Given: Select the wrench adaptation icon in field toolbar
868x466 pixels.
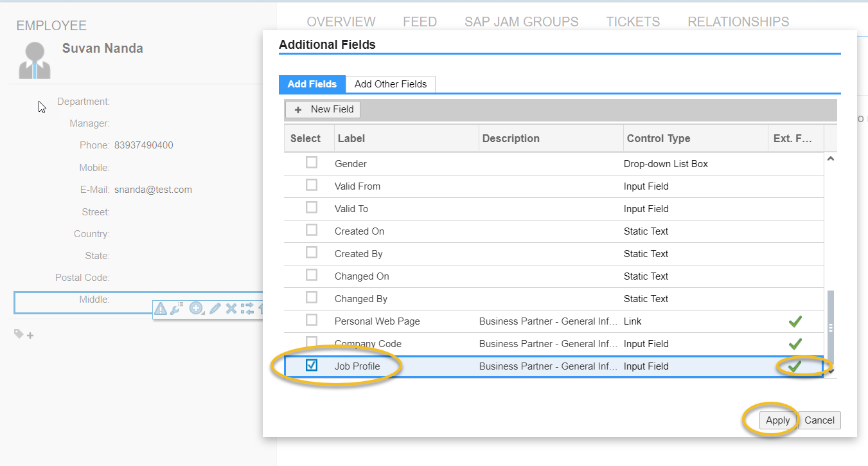Looking at the screenshot, I should pos(175,309).
